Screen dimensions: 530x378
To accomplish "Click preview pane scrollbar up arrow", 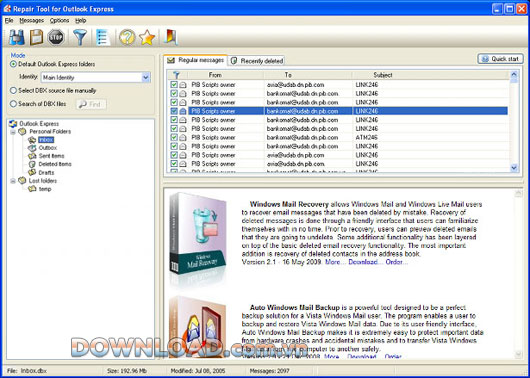I will 518,193.
